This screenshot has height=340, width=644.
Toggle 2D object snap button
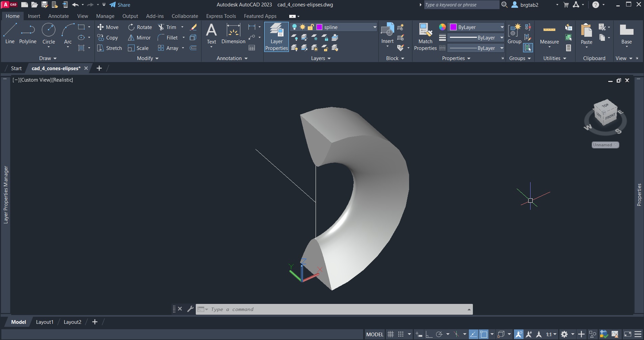click(x=484, y=334)
